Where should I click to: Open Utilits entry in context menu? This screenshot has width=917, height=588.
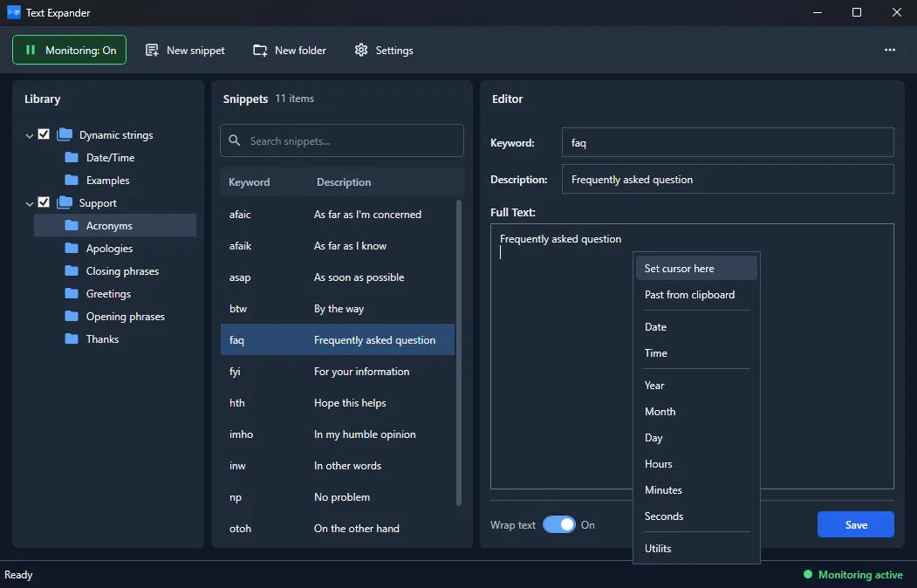pos(696,548)
